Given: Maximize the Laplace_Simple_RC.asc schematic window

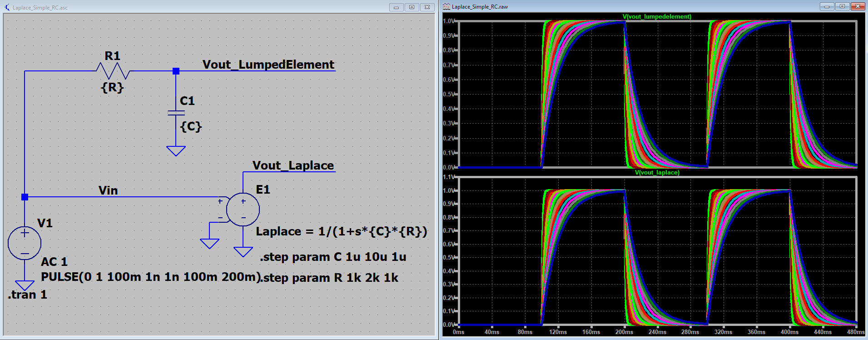Looking at the screenshot, I should pos(412,7).
